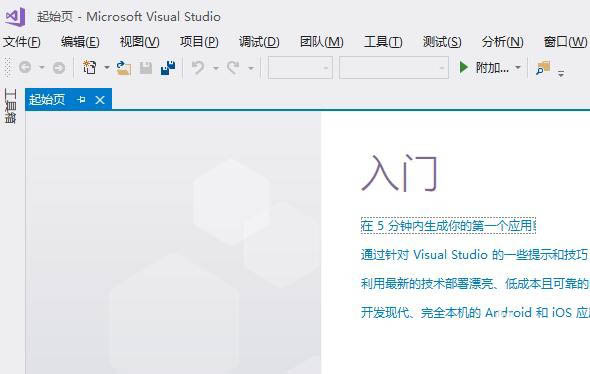The width and height of the screenshot is (590, 374).
Task: Click the New Project toolbar icon
Action: [90, 67]
